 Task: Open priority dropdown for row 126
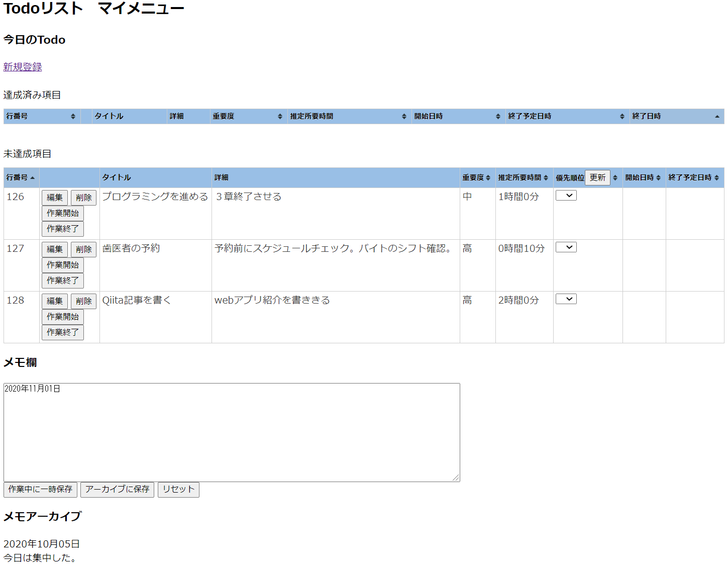(566, 196)
